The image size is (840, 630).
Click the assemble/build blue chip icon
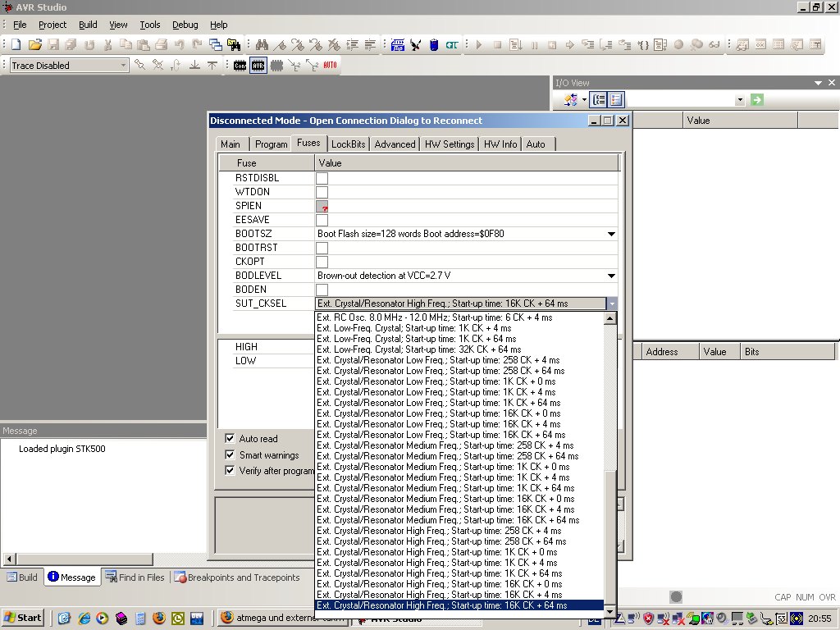point(398,45)
